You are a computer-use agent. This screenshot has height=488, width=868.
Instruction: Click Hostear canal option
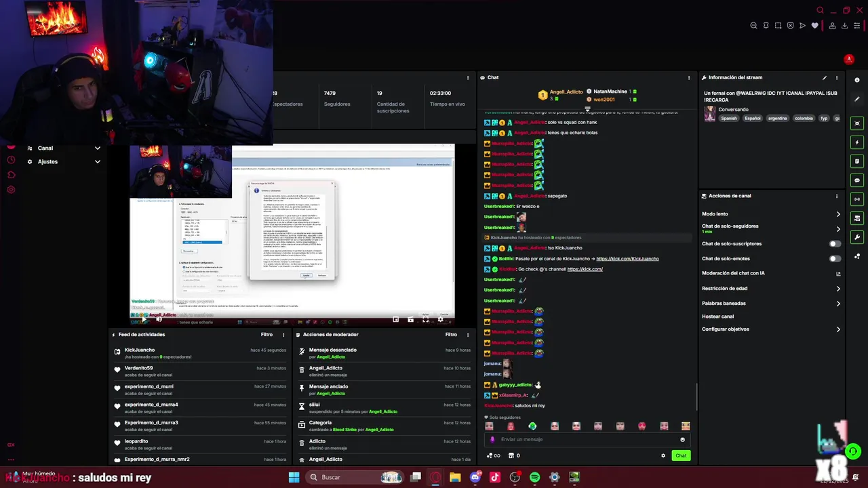pyautogui.click(x=717, y=317)
